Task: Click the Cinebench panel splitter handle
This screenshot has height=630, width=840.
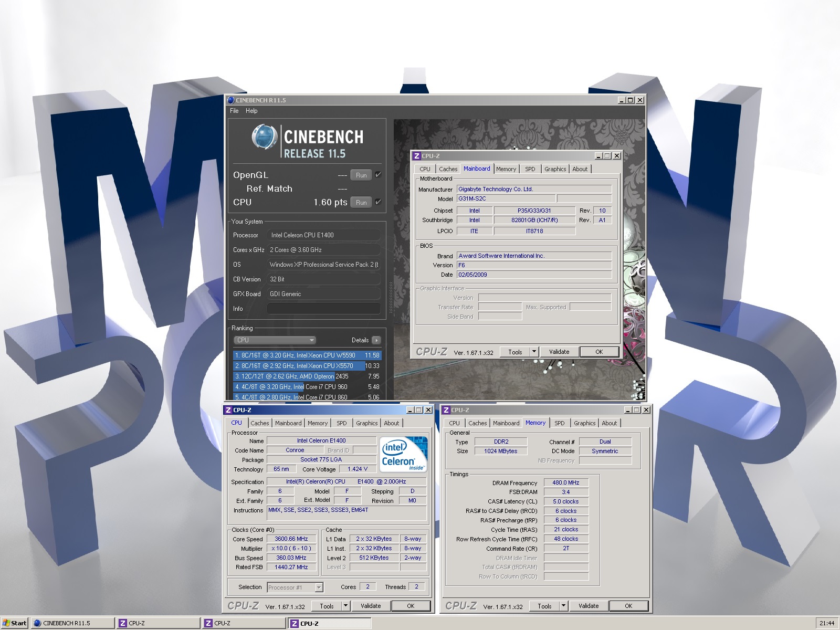Action: point(390,298)
